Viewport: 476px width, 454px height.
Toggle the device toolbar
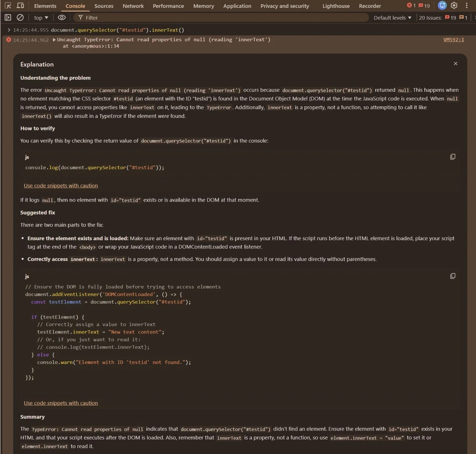coord(20,6)
